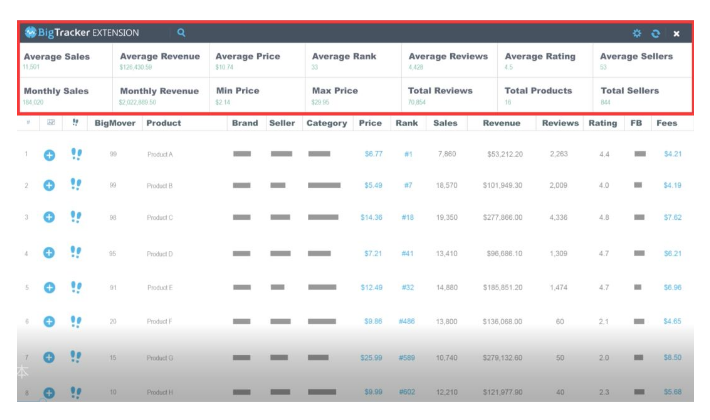Image resolution: width=710 pixels, height=420 pixels.
Task: Click footprints icon for Product F
Action: tap(76, 321)
